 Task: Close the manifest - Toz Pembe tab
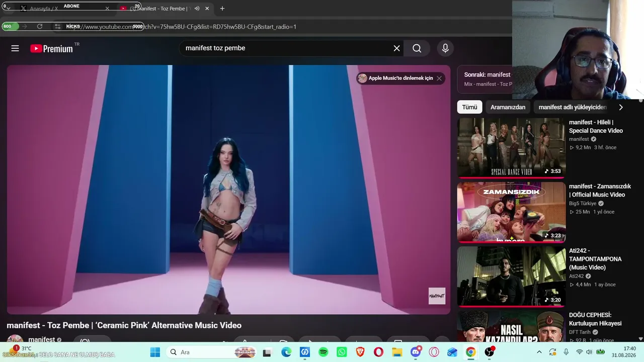tap(207, 9)
